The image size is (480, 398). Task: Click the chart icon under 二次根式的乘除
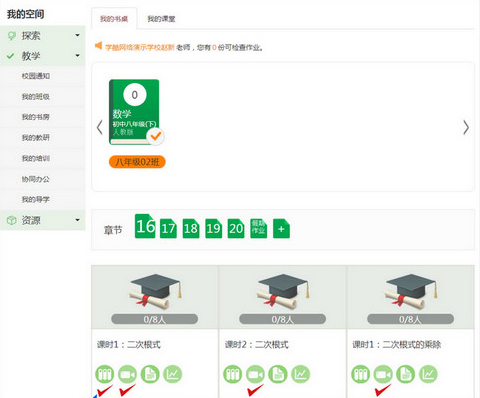[x=428, y=374]
